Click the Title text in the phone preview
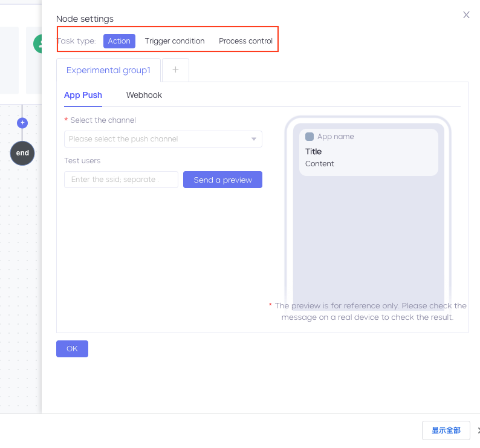Image resolution: width=480 pixels, height=448 pixels. (x=313, y=152)
